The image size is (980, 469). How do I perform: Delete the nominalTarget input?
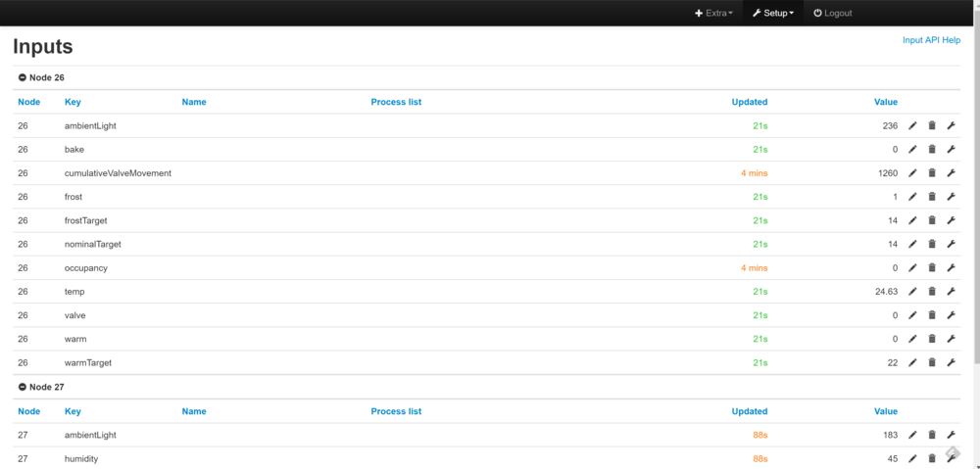coord(932,244)
